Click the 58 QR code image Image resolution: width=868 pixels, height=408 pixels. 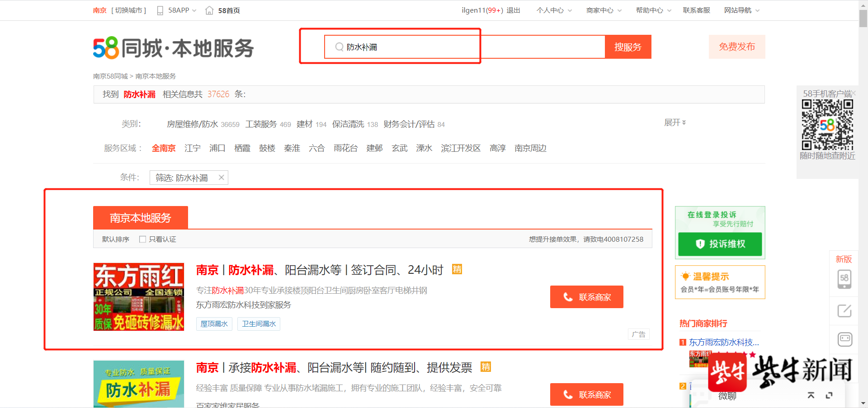[827, 125]
